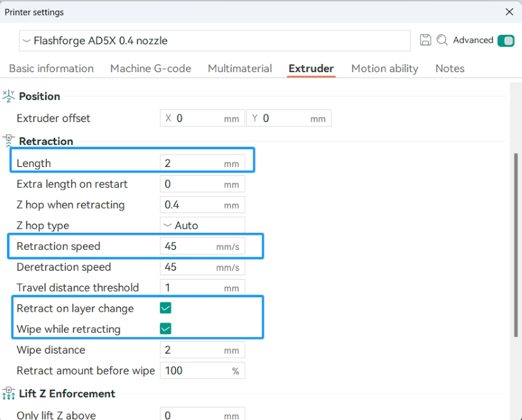
Task: Select the Notes tab
Action: pyautogui.click(x=450, y=68)
